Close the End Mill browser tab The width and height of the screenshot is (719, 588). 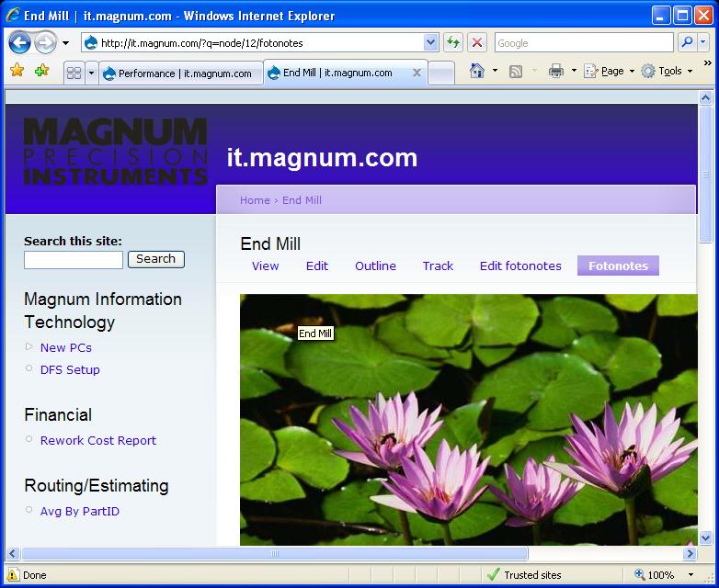click(417, 73)
